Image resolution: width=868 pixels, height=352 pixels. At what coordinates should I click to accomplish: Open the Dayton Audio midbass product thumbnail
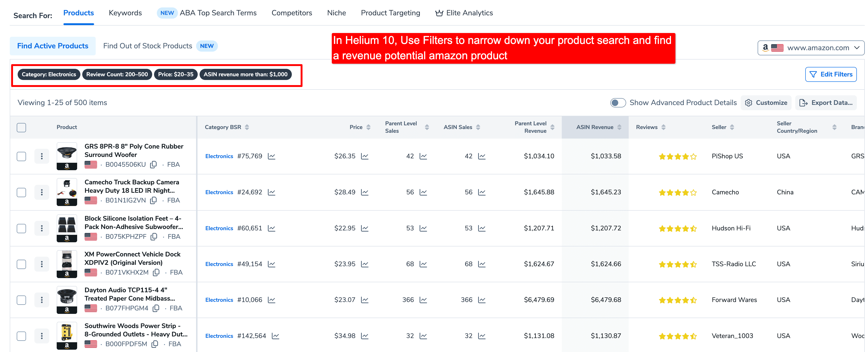click(x=67, y=300)
